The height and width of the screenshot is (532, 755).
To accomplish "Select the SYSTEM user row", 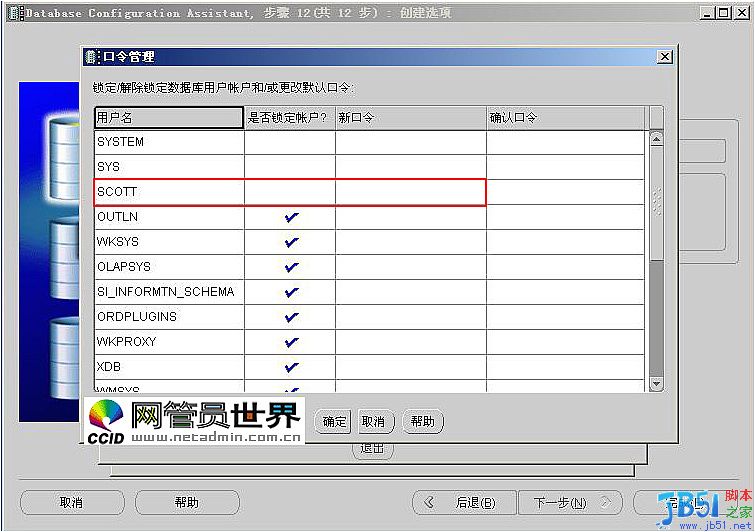I will [169, 142].
